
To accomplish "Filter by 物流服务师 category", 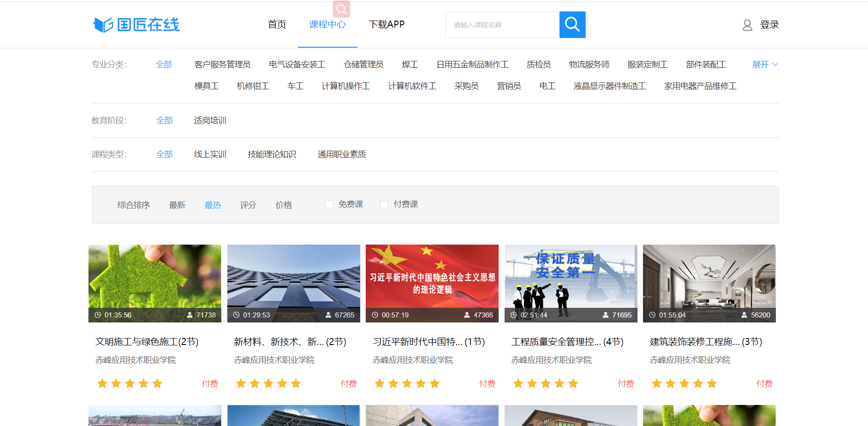I will coord(589,65).
